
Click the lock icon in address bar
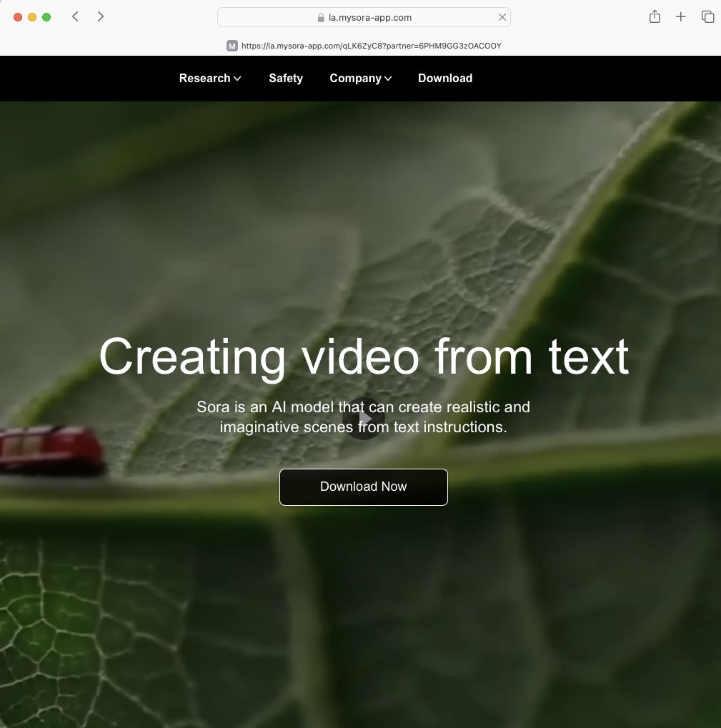click(x=321, y=18)
